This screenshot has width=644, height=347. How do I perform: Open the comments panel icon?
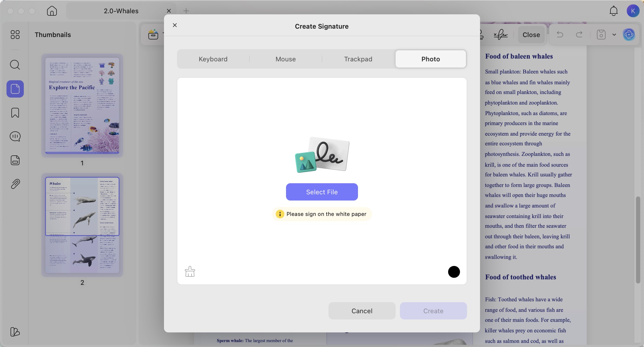15,136
